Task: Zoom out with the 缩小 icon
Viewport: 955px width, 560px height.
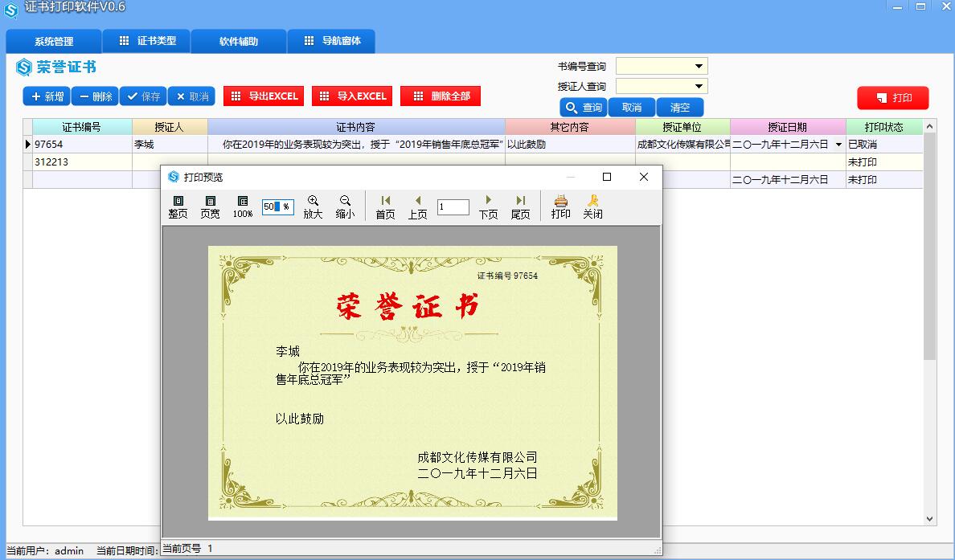Action: [345, 207]
